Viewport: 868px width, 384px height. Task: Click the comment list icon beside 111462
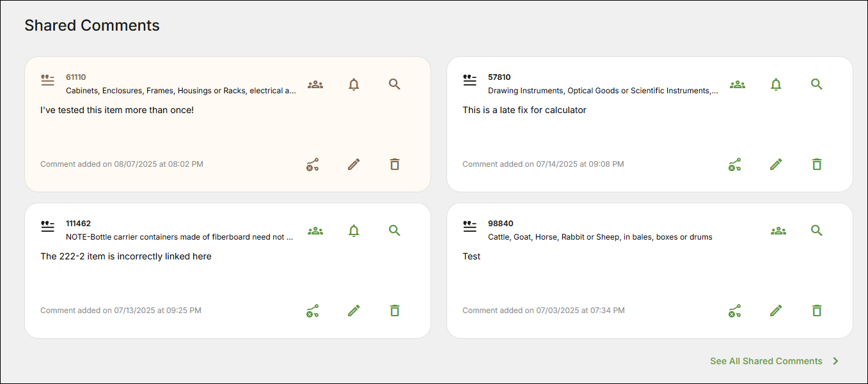47,227
